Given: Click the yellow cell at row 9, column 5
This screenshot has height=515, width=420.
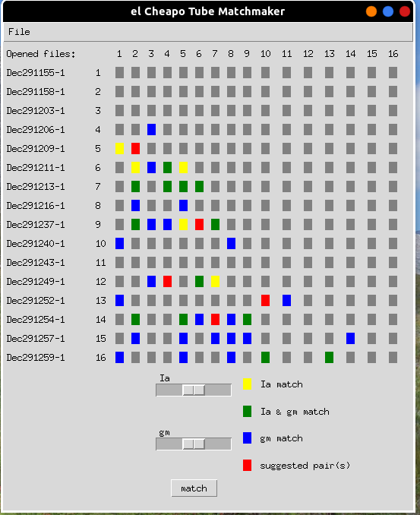Looking at the screenshot, I should [183, 224].
